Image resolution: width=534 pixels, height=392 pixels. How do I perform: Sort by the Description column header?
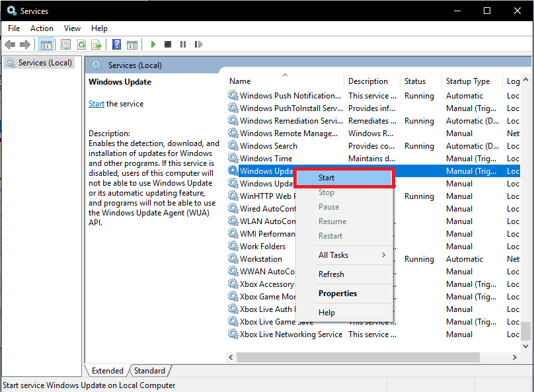coord(371,81)
